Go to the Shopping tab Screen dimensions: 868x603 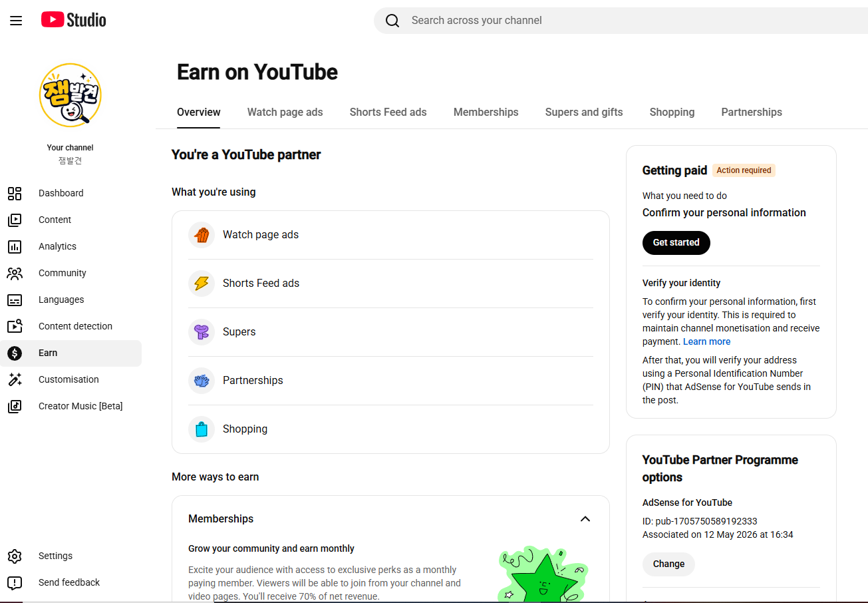(672, 112)
